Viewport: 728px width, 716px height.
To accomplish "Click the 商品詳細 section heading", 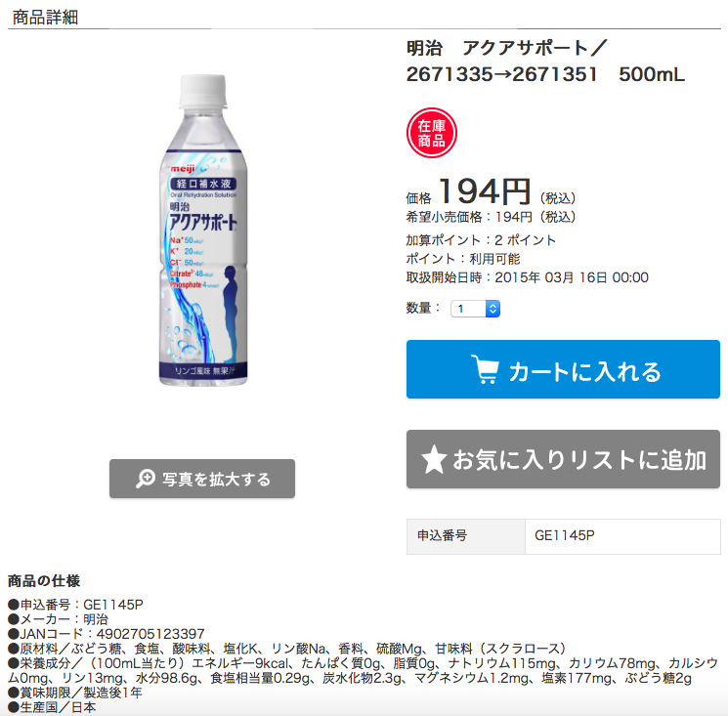I will [x=45, y=18].
